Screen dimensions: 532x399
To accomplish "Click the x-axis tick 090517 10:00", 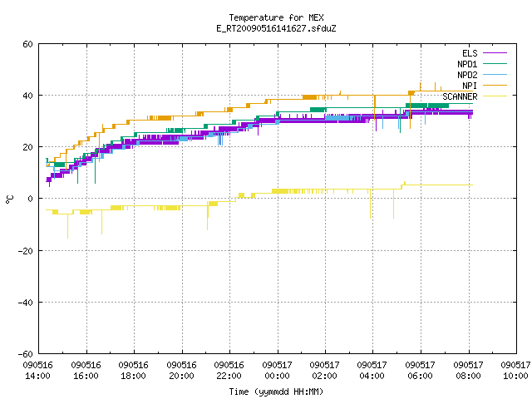I will click(x=515, y=371).
